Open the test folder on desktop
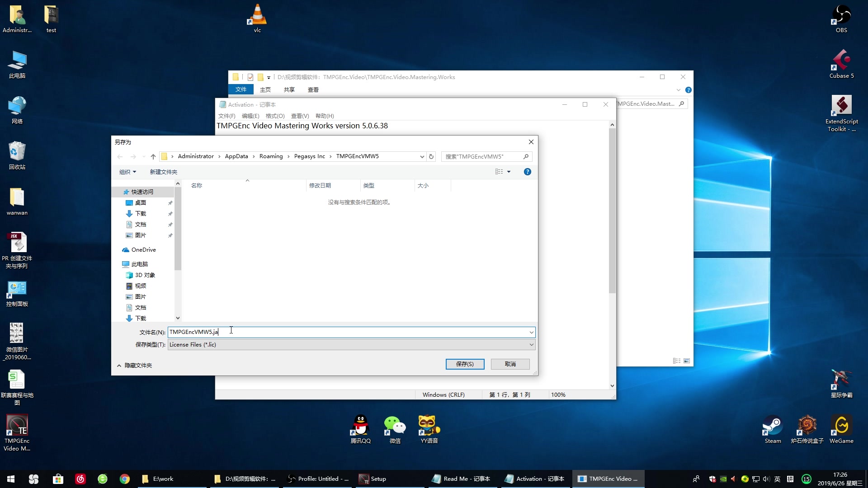This screenshot has width=868, height=488. point(51,19)
